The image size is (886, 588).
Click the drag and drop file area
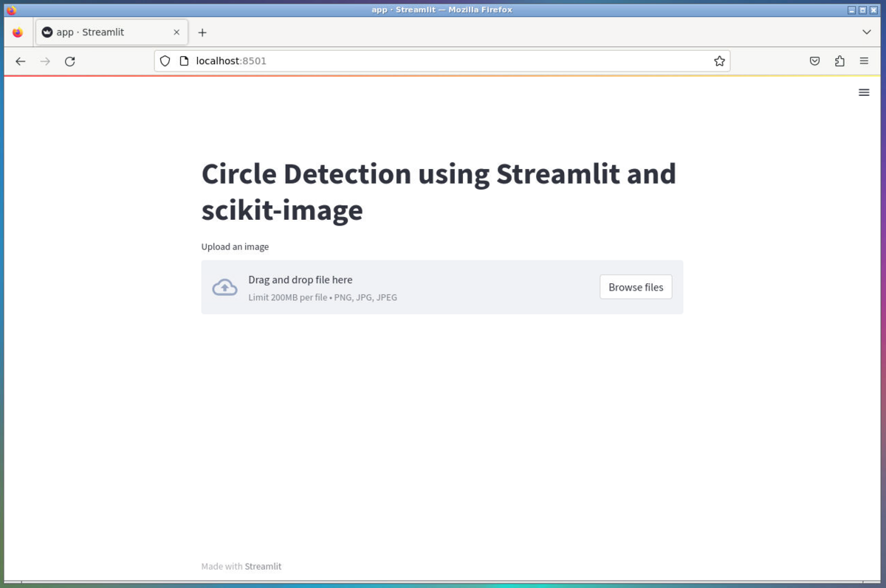point(442,287)
